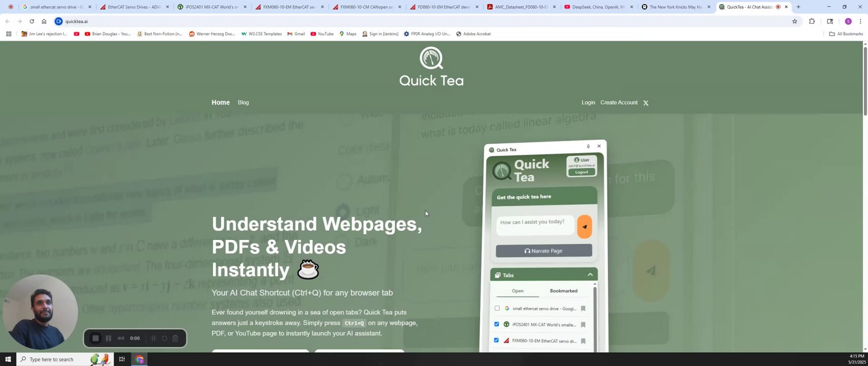The image size is (868, 366).
Task: Open the Chrome profile avatar
Action: click(848, 21)
